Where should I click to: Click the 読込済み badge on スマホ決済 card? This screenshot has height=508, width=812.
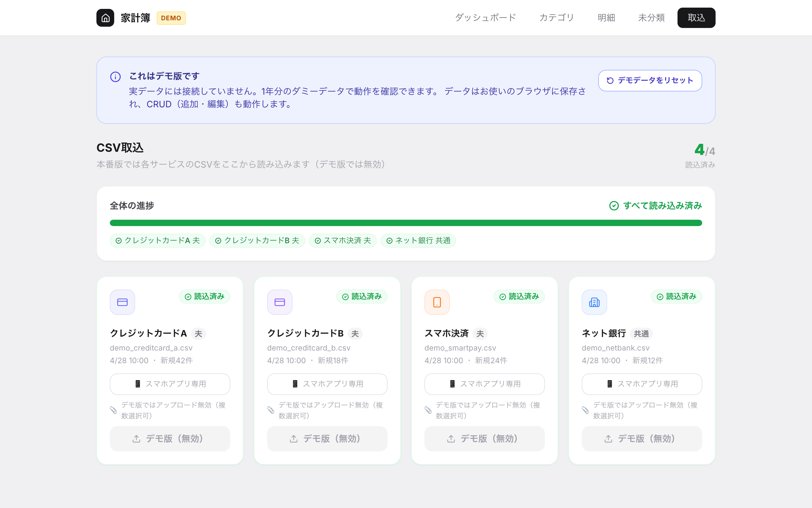click(x=519, y=297)
